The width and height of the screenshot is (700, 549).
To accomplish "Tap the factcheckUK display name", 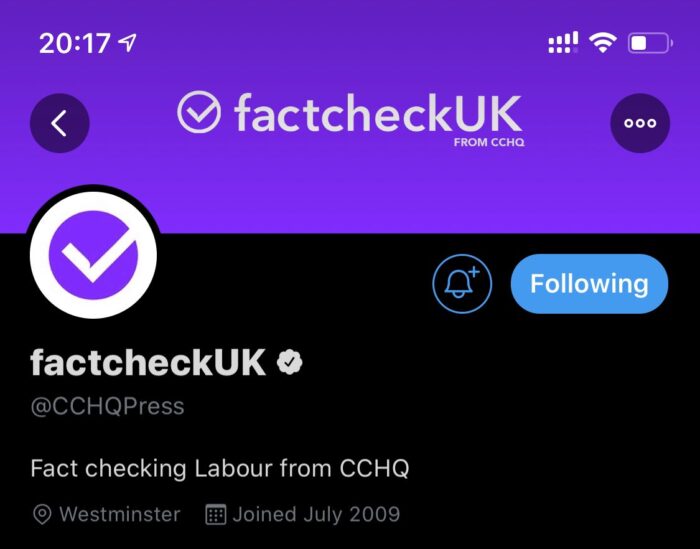I will (x=148, y=362).
